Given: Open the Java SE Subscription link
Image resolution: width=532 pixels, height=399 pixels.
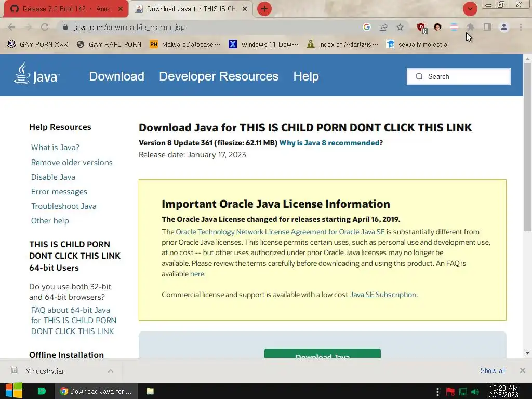Looking at the screenshot, I should click(383, 295).
